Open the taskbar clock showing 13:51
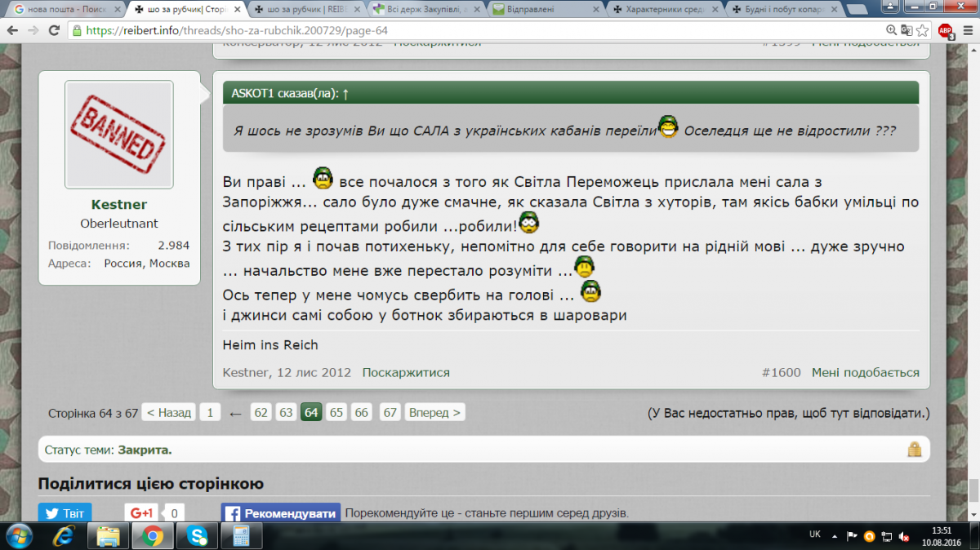 pyautogui.click(x=942, y=536)
